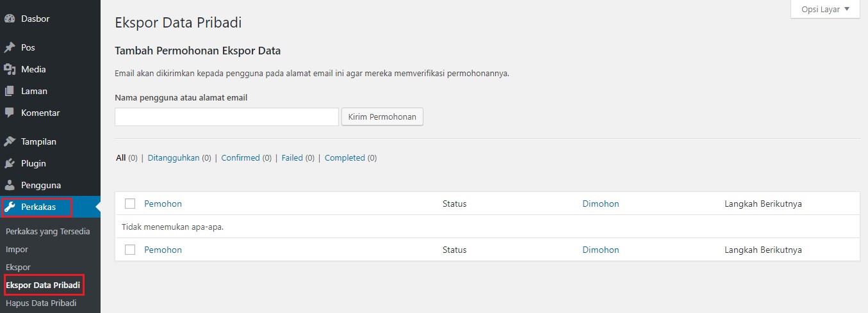Click the Status column header text
868x313 pixels.
pyautogui.click(x=455, y=204)
